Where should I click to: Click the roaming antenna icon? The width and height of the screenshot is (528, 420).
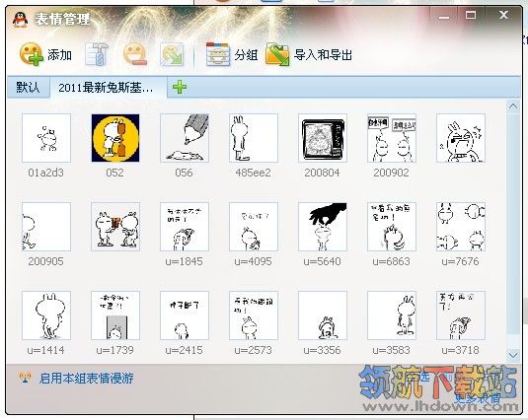(25, 378)
